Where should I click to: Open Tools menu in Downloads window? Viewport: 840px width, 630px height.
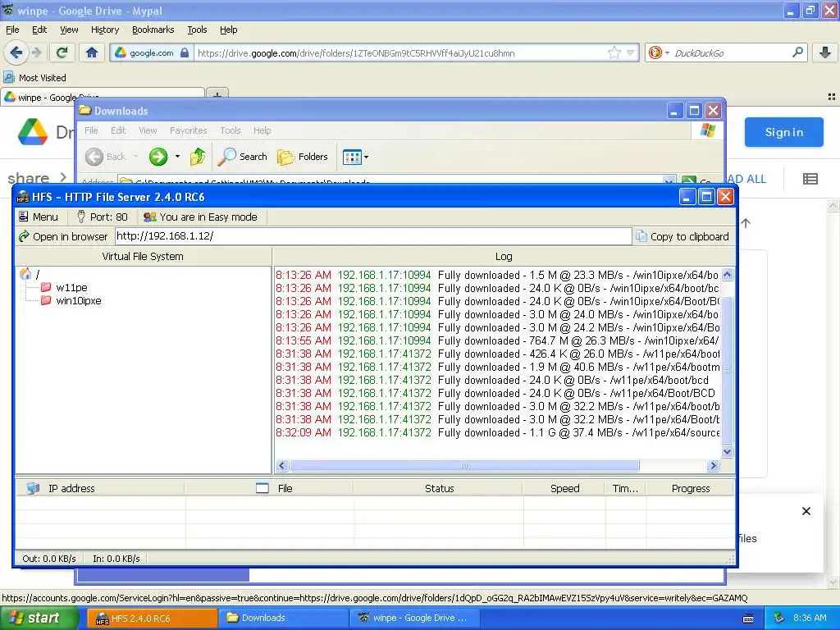click(230, 130)
